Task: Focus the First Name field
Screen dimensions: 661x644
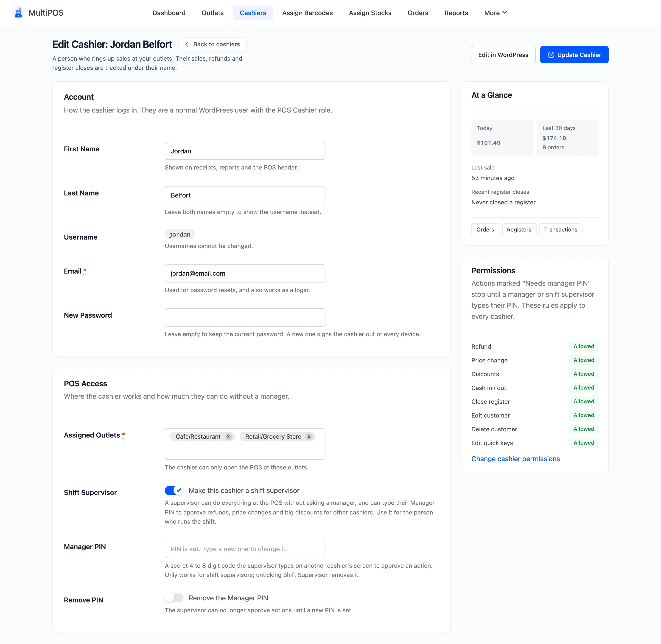Action: click(x=245, y=151)
